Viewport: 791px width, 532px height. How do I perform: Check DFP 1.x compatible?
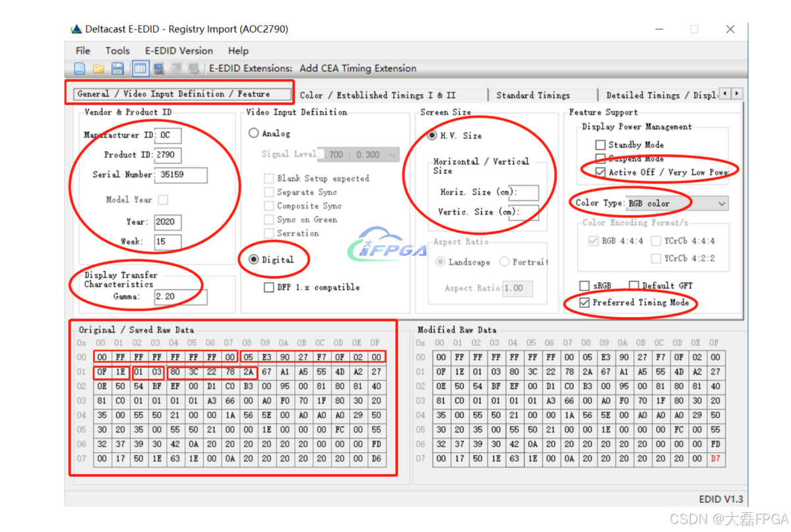tap(269, 287)
